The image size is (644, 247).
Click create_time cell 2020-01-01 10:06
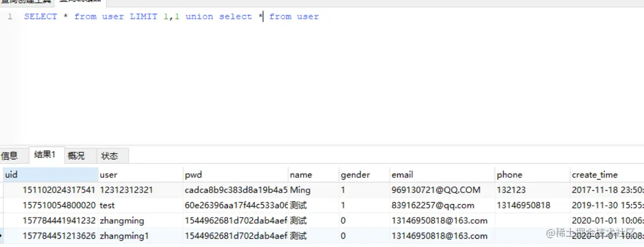coord(607,221)
